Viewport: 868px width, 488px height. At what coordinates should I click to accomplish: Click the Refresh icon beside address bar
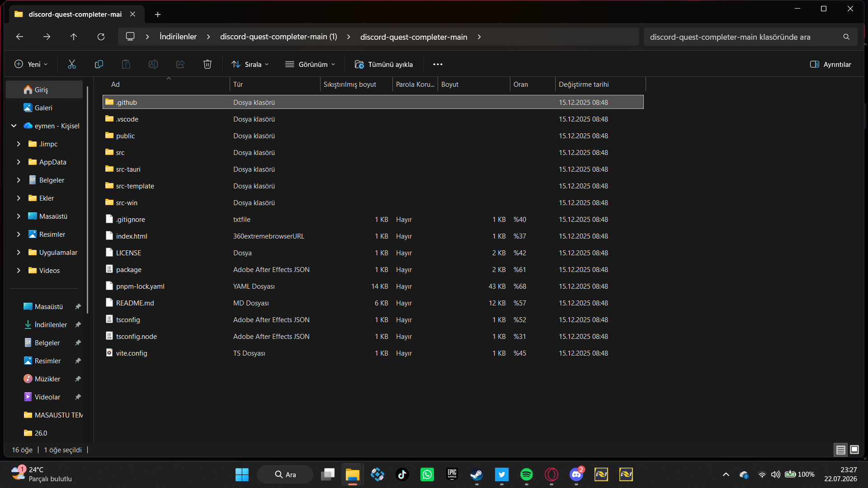[x=101, y=37]
